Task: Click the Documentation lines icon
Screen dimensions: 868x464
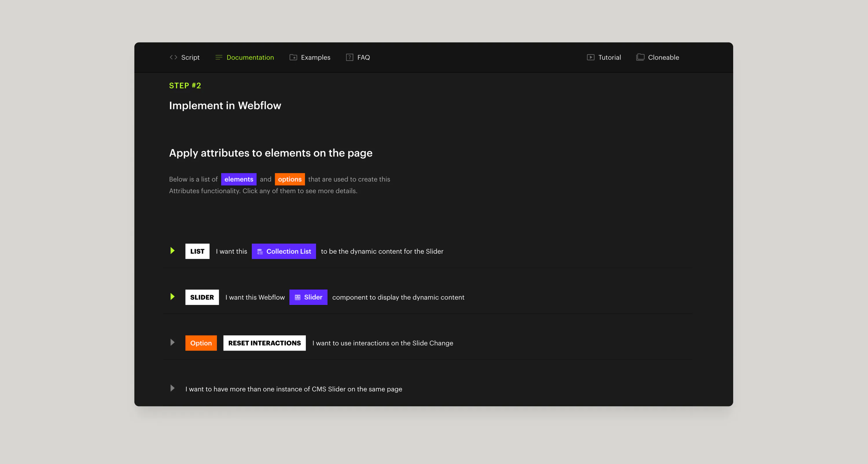Action: click(219, 57)
